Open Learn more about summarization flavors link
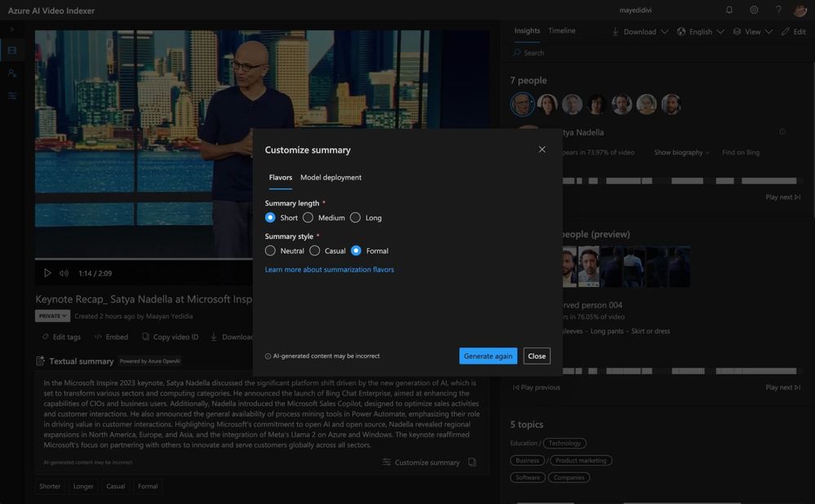Screen dimensions: 815x504 330,270
